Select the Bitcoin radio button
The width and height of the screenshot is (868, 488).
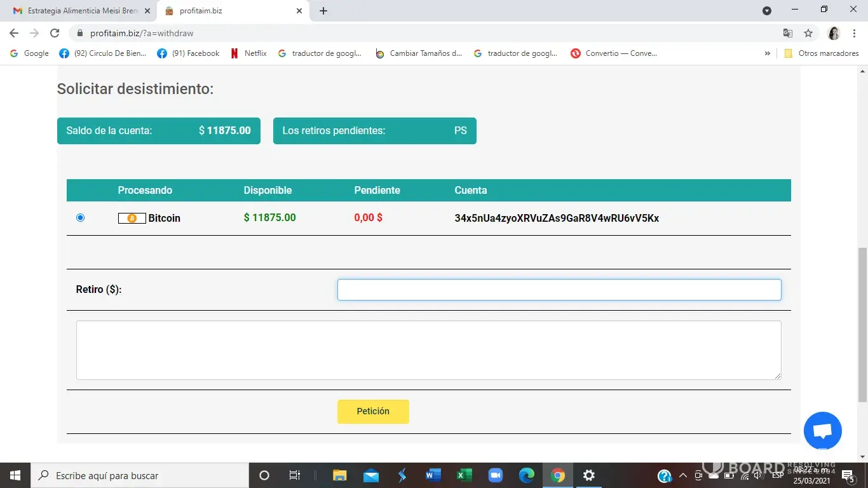pos(80,218)
